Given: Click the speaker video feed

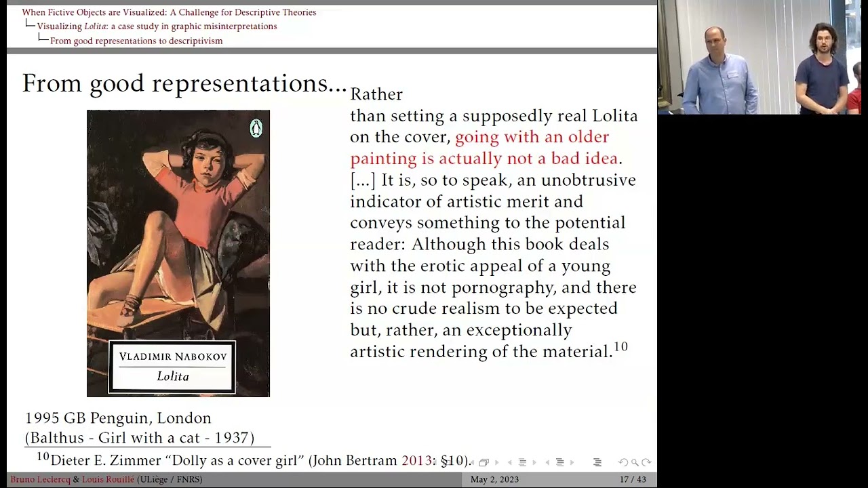Looking at the screenshot, I should [763, 57].
